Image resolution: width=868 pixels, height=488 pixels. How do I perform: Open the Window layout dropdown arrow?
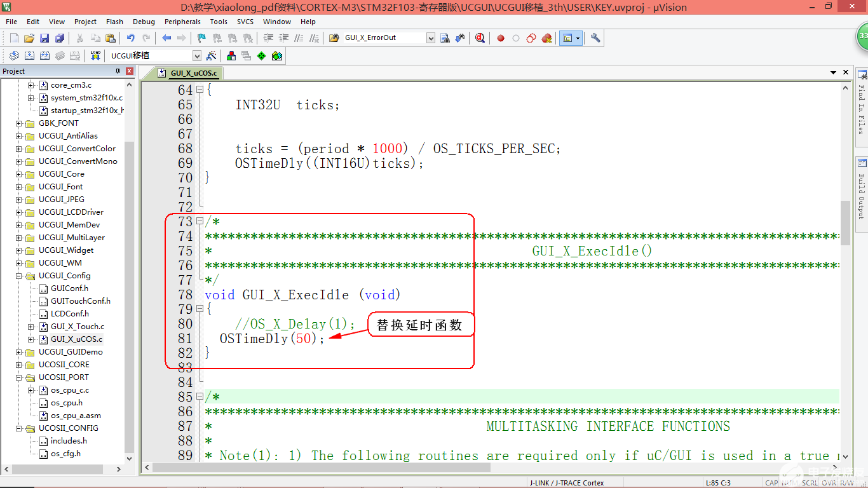tap(578, 38)
